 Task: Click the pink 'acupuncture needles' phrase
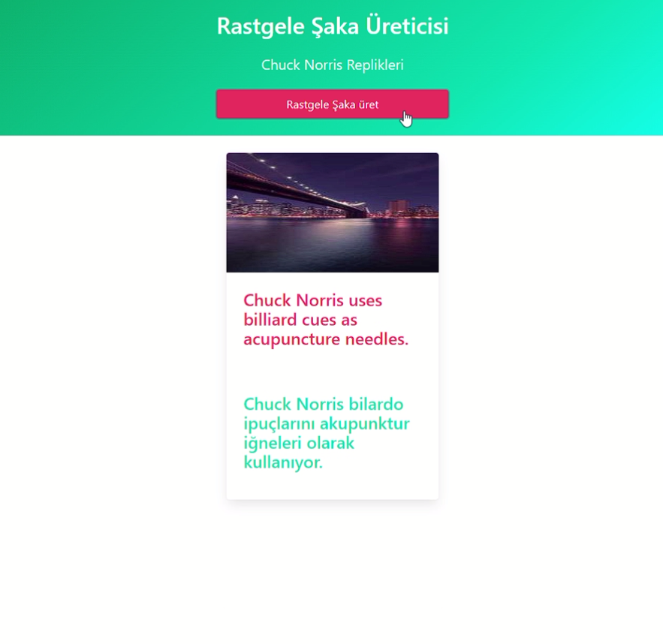coord(325,339)
